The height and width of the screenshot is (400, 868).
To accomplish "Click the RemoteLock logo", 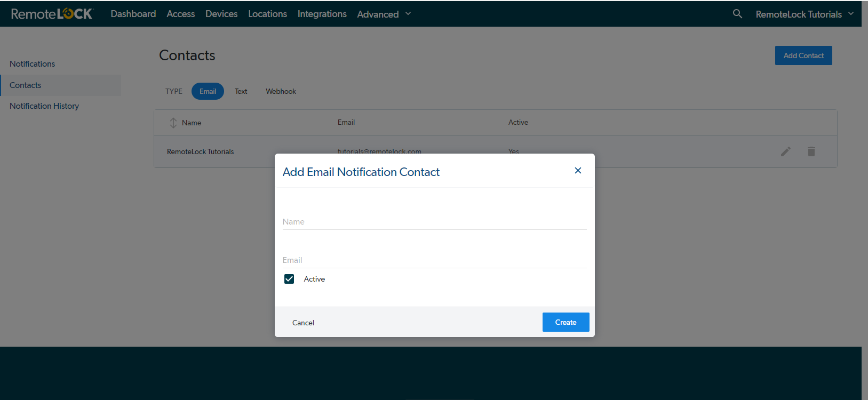I will [x=52, y=14].
